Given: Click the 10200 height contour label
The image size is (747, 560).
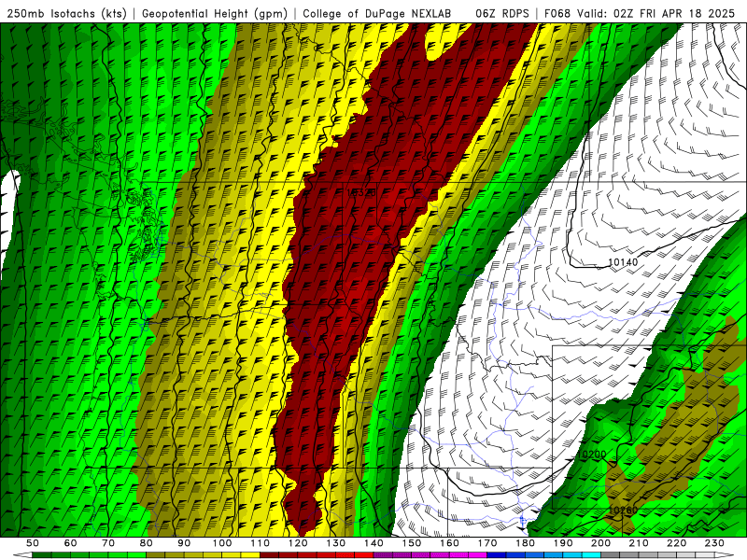Looking at the screenshot, I should 591,455.
